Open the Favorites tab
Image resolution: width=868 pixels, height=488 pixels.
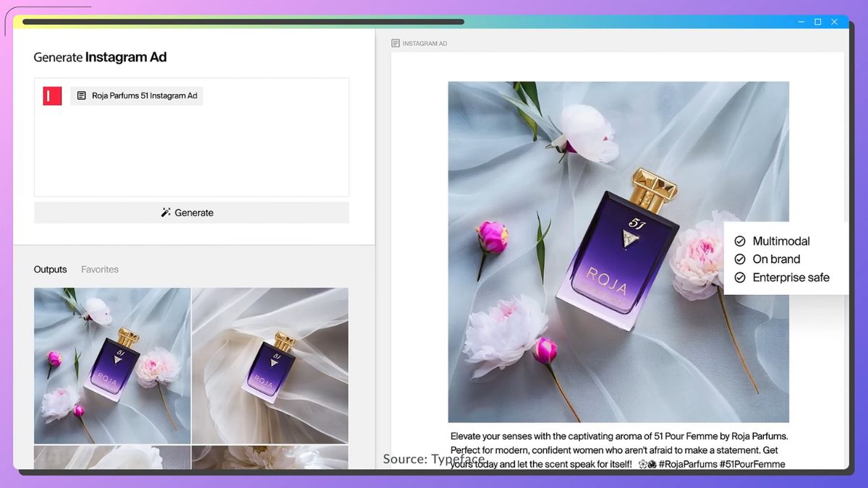100,270
